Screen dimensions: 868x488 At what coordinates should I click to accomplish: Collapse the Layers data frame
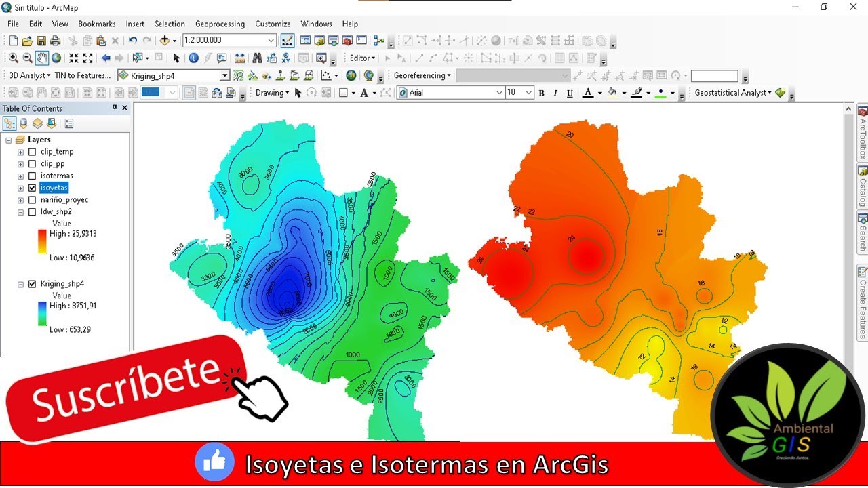pyautogui.click(x=8, y=140)
